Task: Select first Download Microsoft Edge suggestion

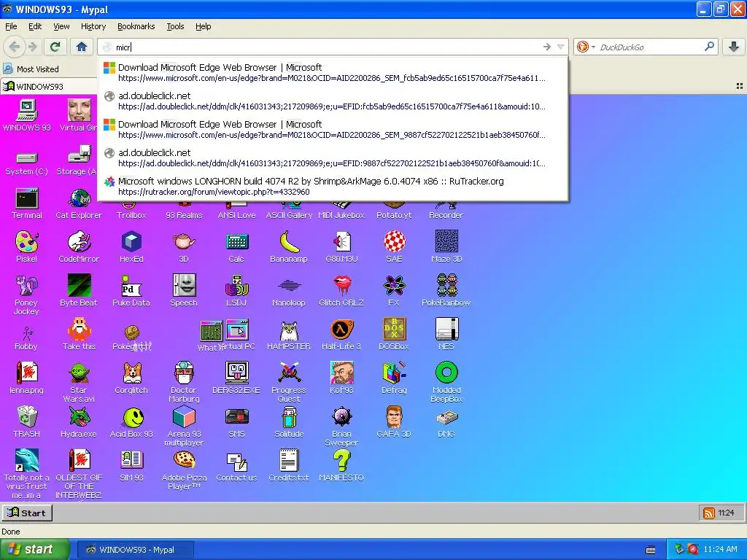Action: (x=333, y=72)
